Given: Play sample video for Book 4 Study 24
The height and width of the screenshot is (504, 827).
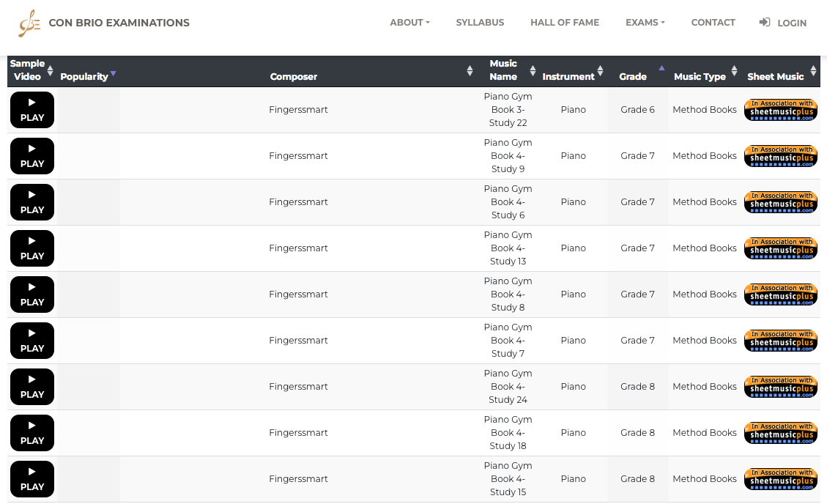Looking at the screenshot, I should pyautogui.click(x=32, y=387).
